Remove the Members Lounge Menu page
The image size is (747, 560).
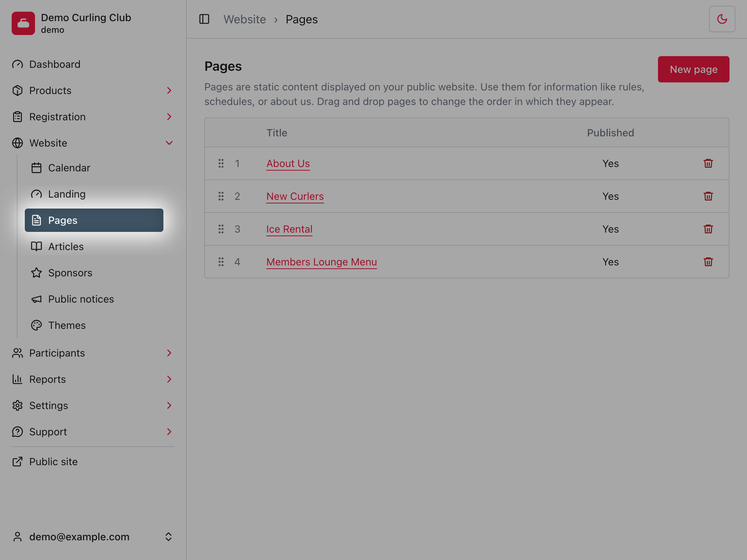point(708,262)
